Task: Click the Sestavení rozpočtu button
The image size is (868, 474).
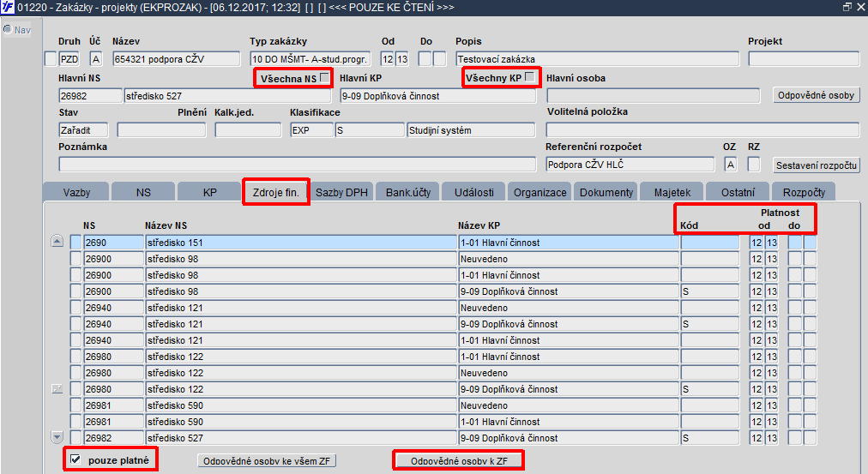Action: (x=816, y=165)
